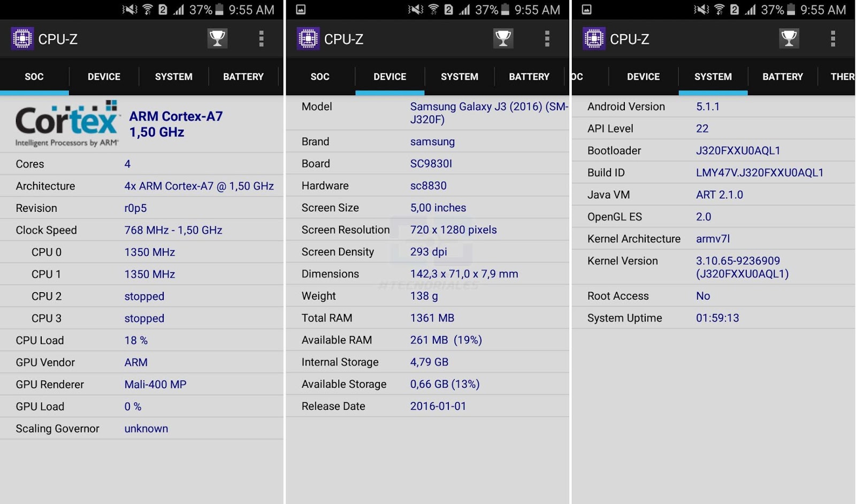The image size is (856, 504).
Task: Tap the Available Storage value 0,66 GB (13%)
Action: (445, 384)
